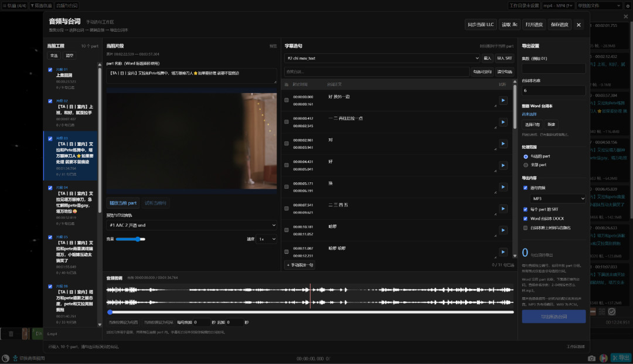Click the colorful circle icon in bottom bar
633x364 pixels.
(603, 358)
